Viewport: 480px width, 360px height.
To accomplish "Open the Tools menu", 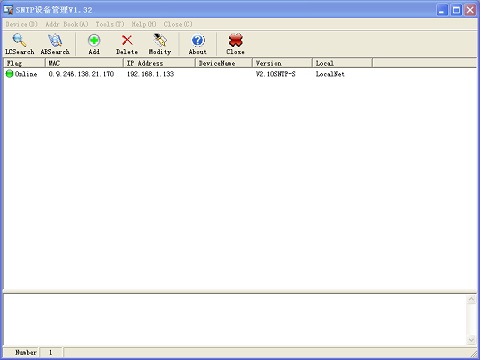I will coord(110,24).
